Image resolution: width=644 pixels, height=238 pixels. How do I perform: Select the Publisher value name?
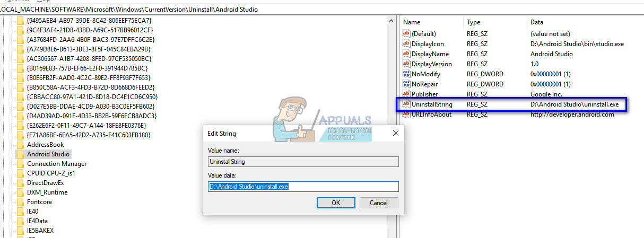[426, 94]
